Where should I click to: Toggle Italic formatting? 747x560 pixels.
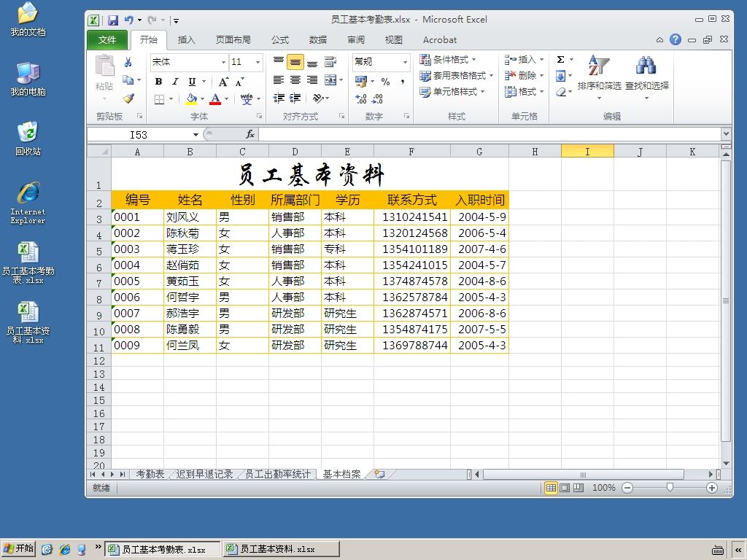175,82
